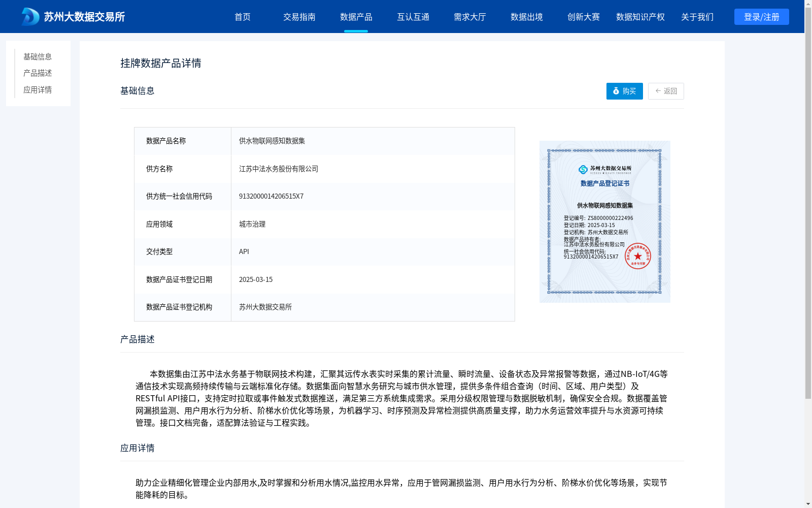Click the 应用详情 section heading
The image size is (812, 508).
[x=138, y=448]
